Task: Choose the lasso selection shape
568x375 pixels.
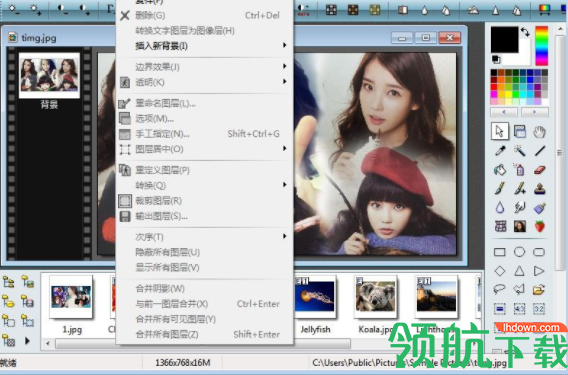Action: click(x=500, y=289)
